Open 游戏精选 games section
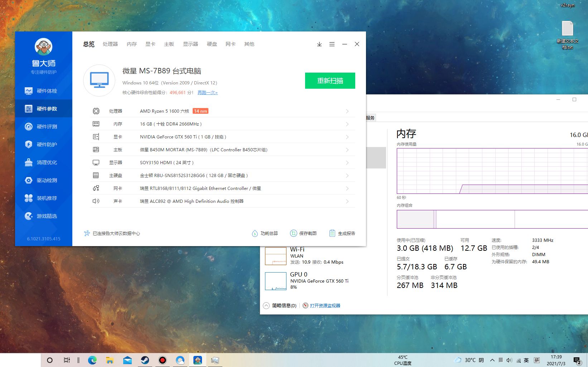588x367 pixels. 44,216
